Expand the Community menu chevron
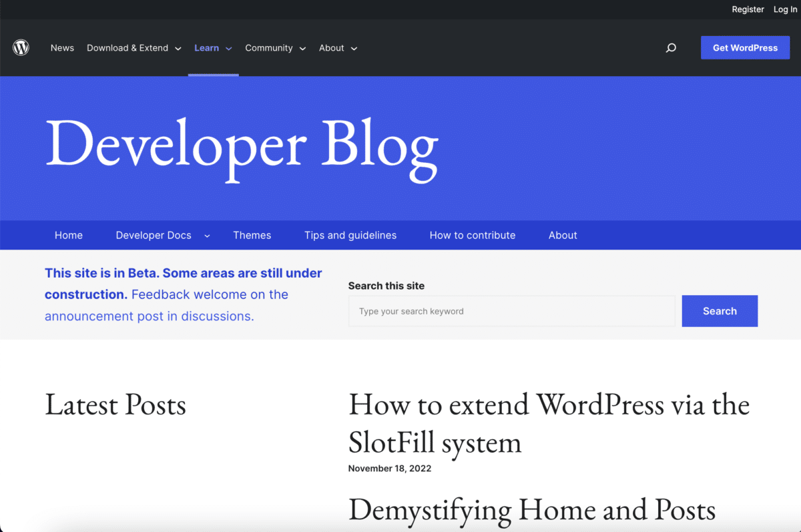This screenshot has width=801, height=532. pyautogui.click(x=302, y=49)
